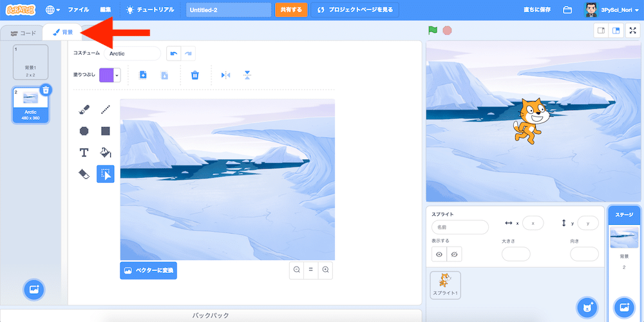Click the Scratch logo
Image resolution: width=644 pixels, height=322 pixels.
coord(21,10)
